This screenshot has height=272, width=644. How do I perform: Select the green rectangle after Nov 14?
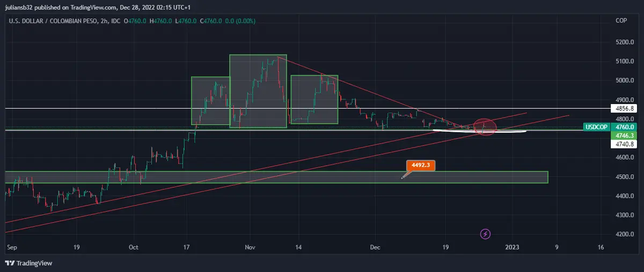pos(314,99)
